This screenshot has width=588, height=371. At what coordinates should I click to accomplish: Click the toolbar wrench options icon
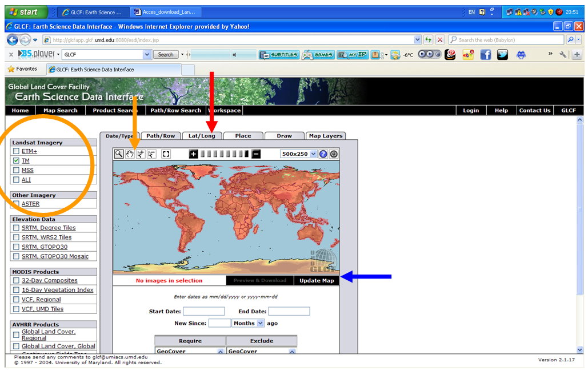pos(562,55)
